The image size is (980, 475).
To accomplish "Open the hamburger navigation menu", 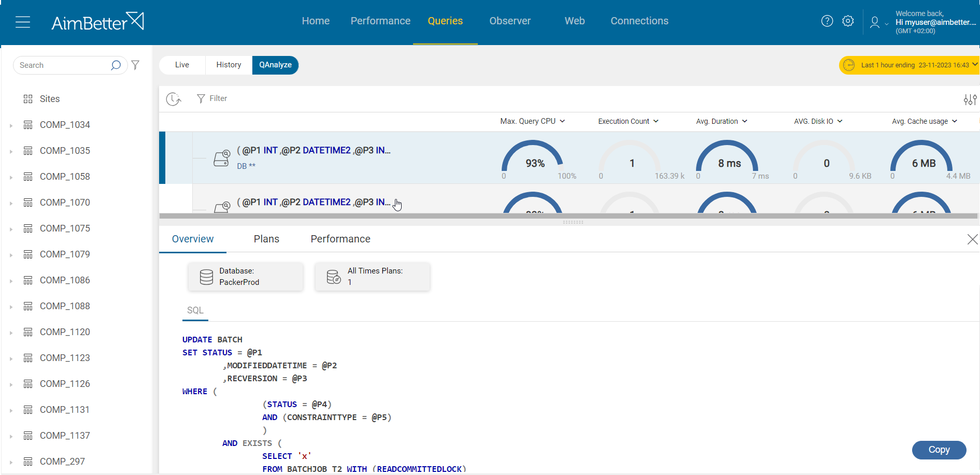I will [23, 22].
